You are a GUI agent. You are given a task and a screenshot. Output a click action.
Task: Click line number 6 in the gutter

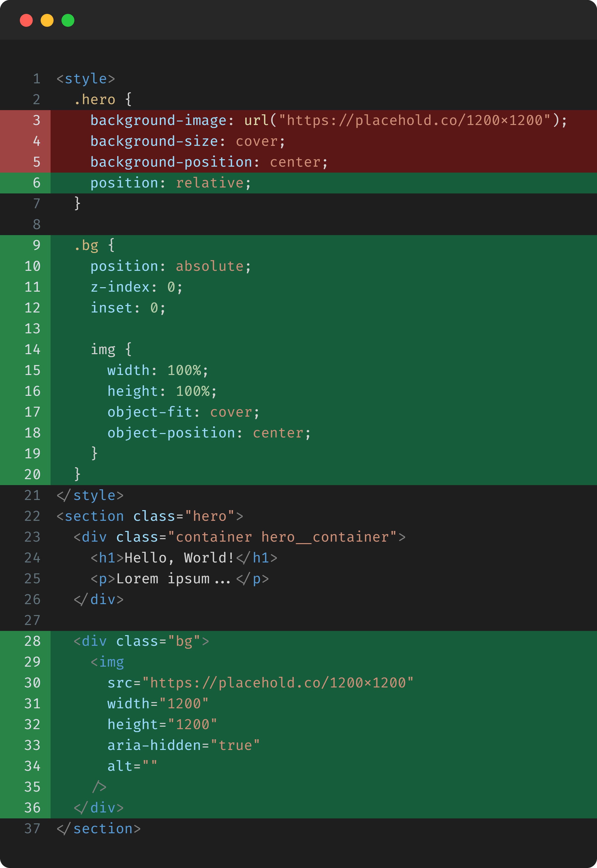[37, 183]
